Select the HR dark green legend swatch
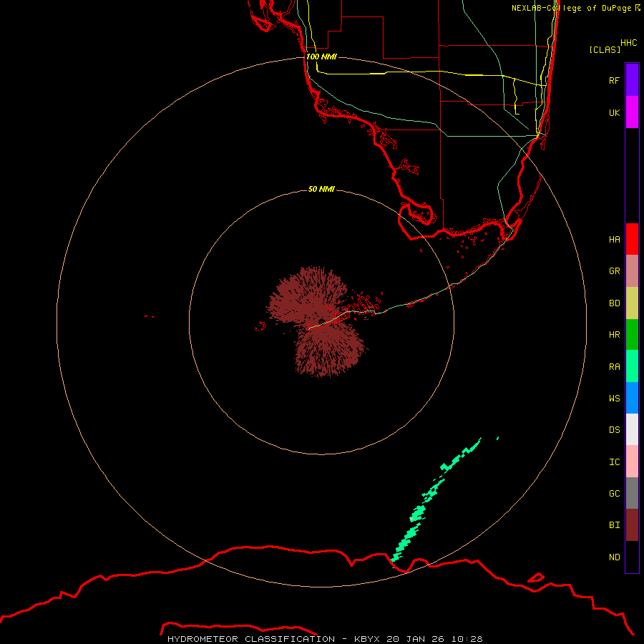This screenshot has width=644, height=644. pos(632,335)
